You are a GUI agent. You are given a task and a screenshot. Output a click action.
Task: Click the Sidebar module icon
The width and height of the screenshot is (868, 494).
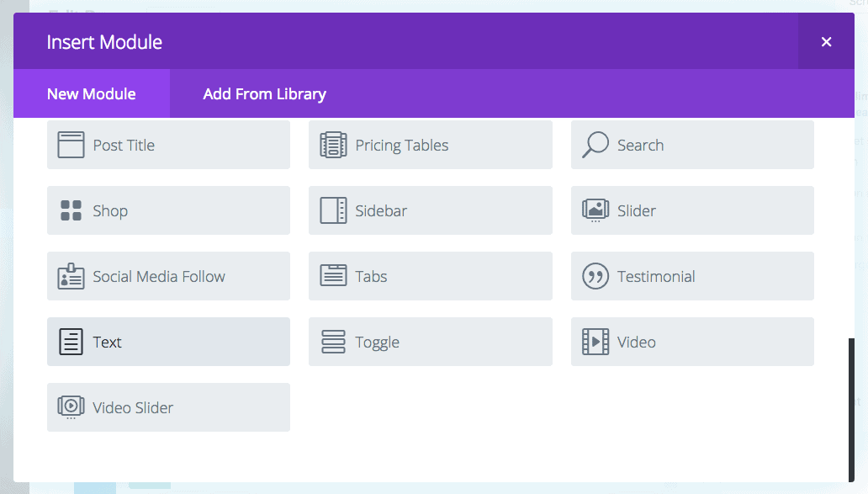333,210
